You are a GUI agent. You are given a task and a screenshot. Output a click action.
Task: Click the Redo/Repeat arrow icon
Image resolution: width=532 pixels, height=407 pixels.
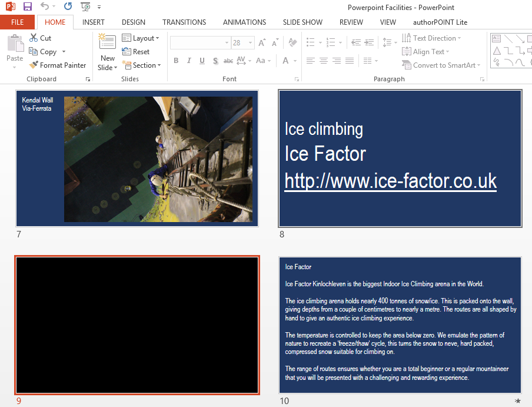[68, 6]
